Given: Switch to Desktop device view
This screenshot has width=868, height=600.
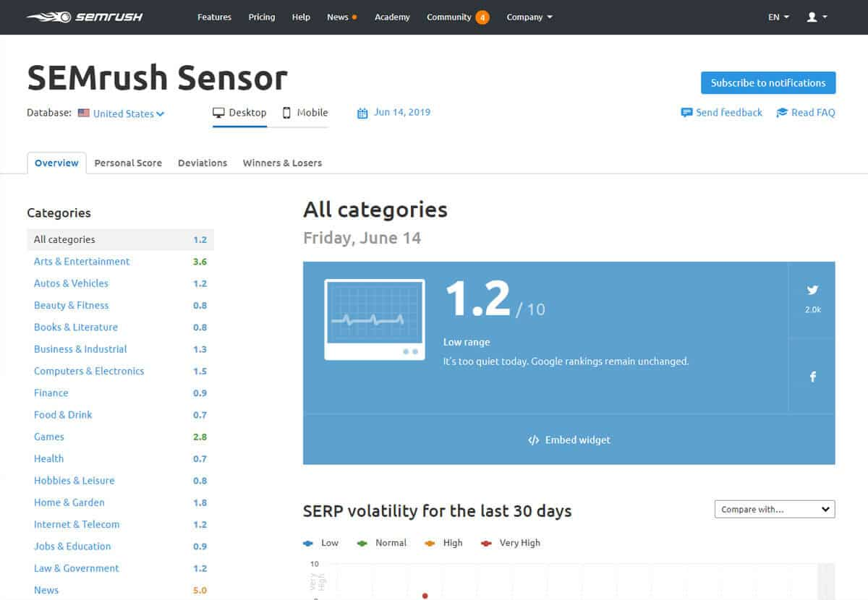Looking at the screenshot, I should 239,113.
